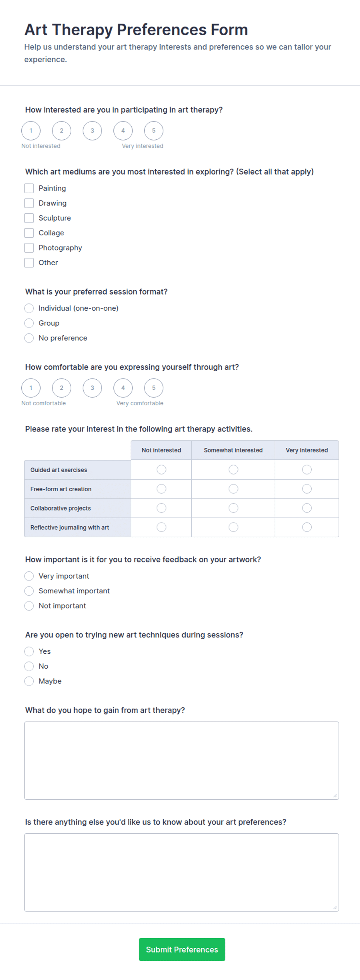Choose Group session format
Image resolution: width=360 pixels, height=980 pixels.
tap(29, 323)
